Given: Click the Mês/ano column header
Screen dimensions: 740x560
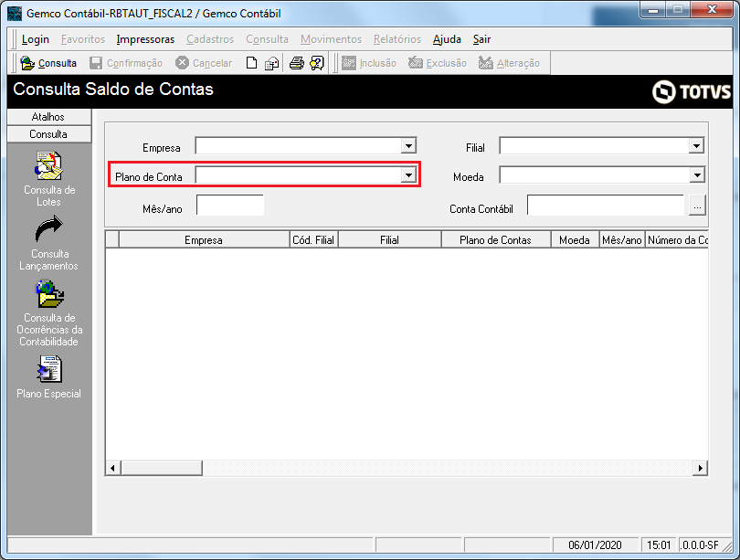Looking at the screenshot, I should (622, 239).
